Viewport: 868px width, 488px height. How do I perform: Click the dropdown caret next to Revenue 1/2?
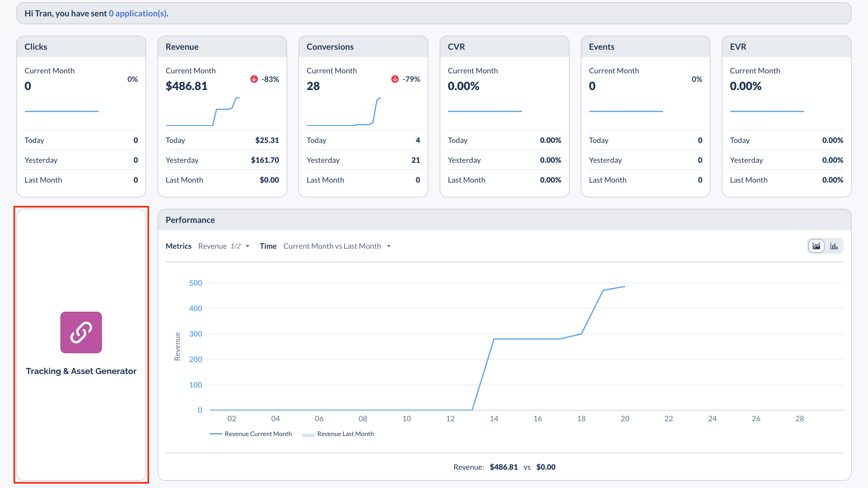tap(248, 246)
